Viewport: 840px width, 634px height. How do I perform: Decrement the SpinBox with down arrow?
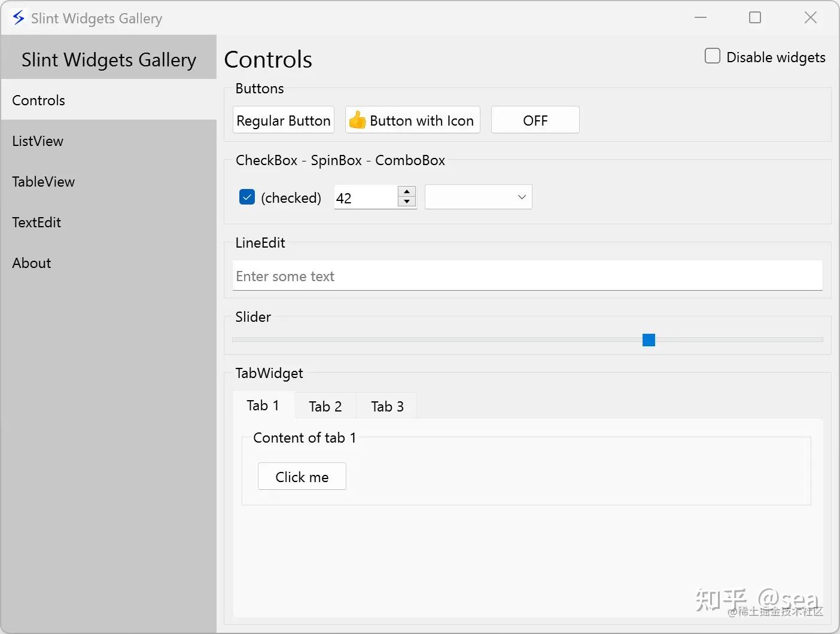point(407,202)
